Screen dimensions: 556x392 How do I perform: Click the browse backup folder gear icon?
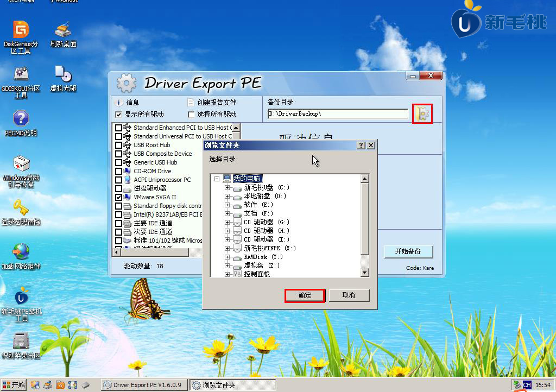tap(422, 114)
